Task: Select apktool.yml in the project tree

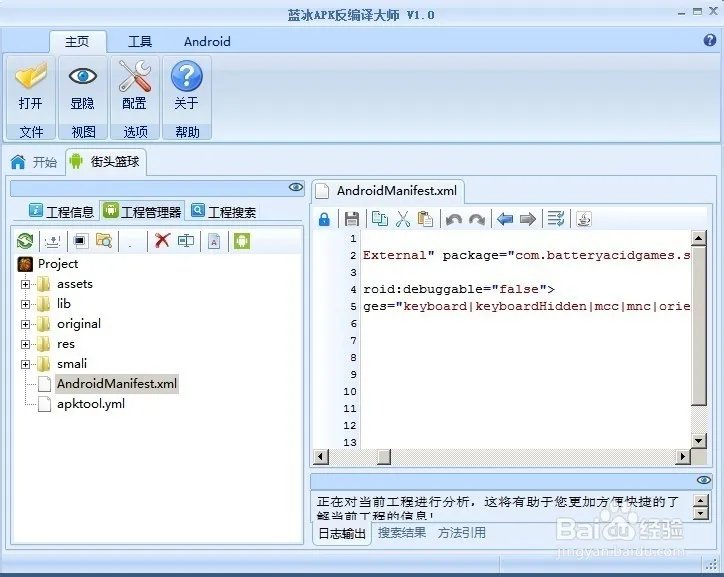Action: tap(90, 404)
